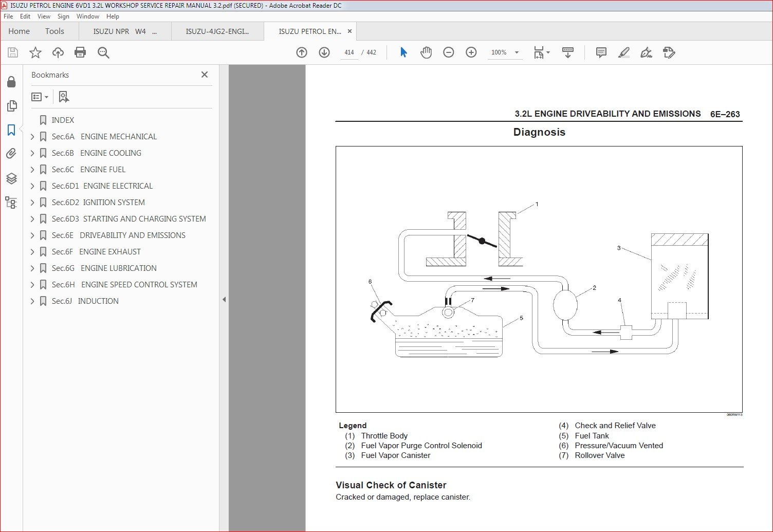Click the stamp tool icon
The width and height of the screenshot is (773, 532).
pos(669,52)
